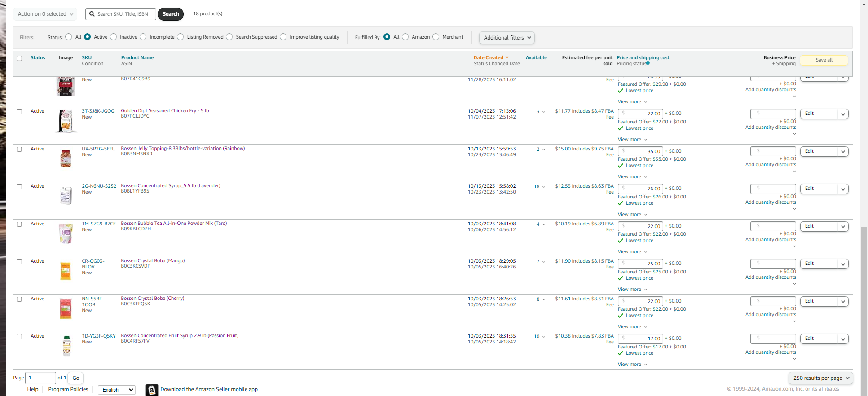Select the Listing Removed filter
The height and width of the screenshot is (396, 868).
tap(181, 37)
